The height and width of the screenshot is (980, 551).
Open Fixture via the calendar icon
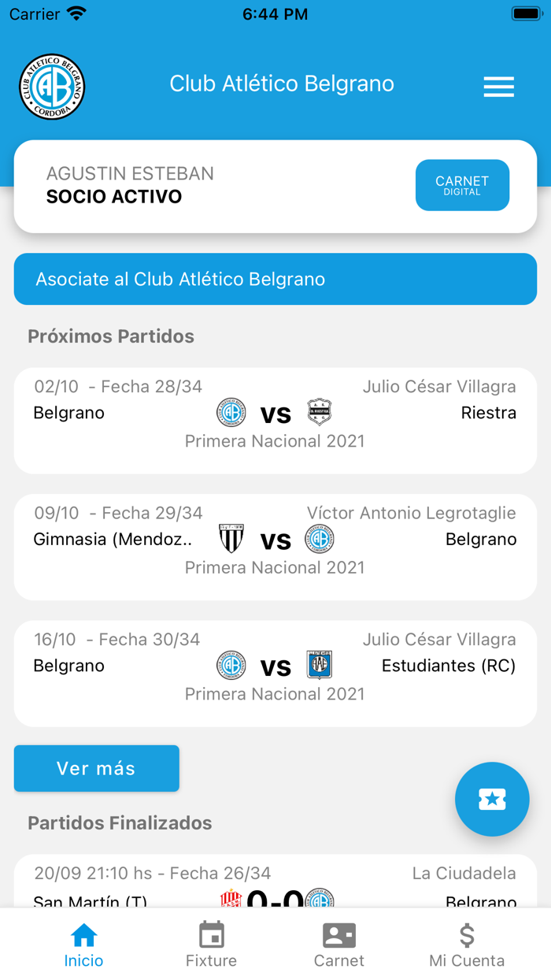211,937
